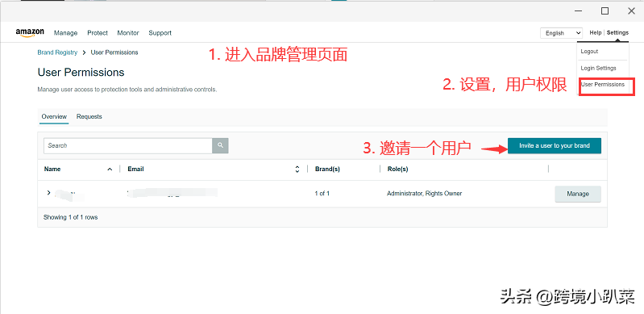Click the Name column header
Image resolution: width=644 pixels, height=314 pixels.
[x=52, y=170]
